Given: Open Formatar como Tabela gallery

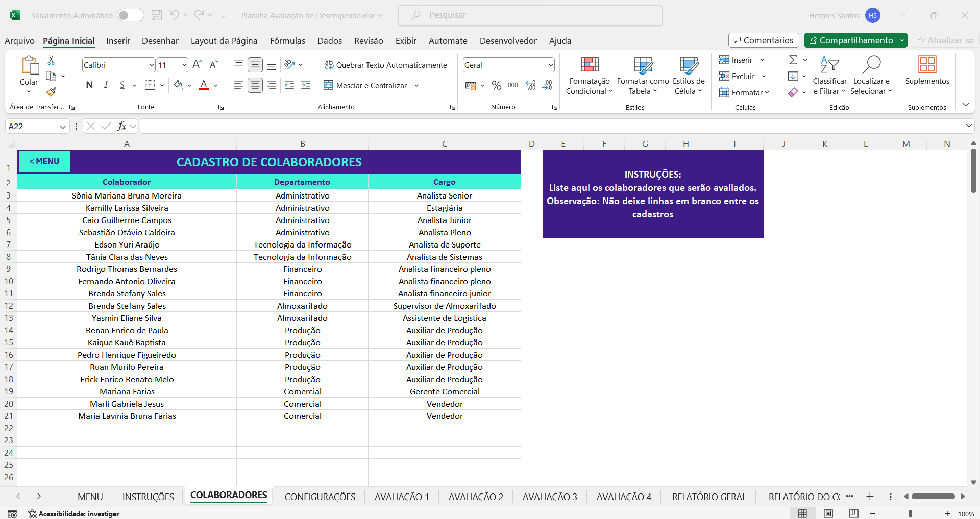Looking at the screenshot, I should point(643,76).
